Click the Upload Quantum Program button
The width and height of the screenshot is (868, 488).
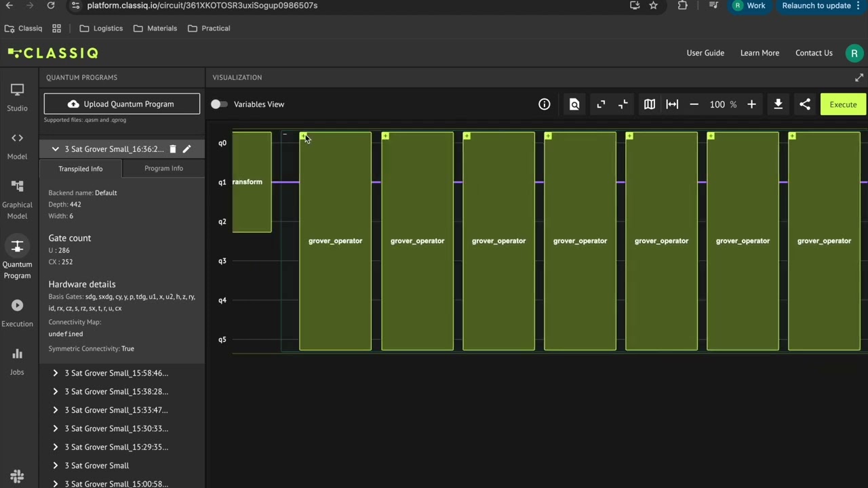point(122,104)
